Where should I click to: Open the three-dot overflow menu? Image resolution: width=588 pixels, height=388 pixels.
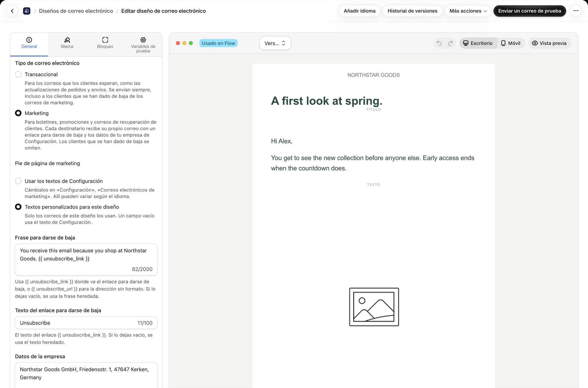[x=576, y=11]
